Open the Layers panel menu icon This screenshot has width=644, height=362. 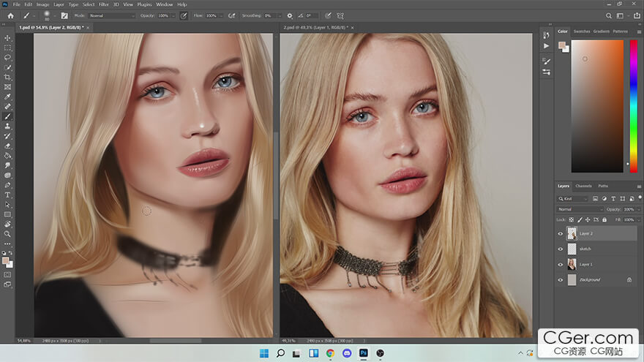[x=639, y=186]
